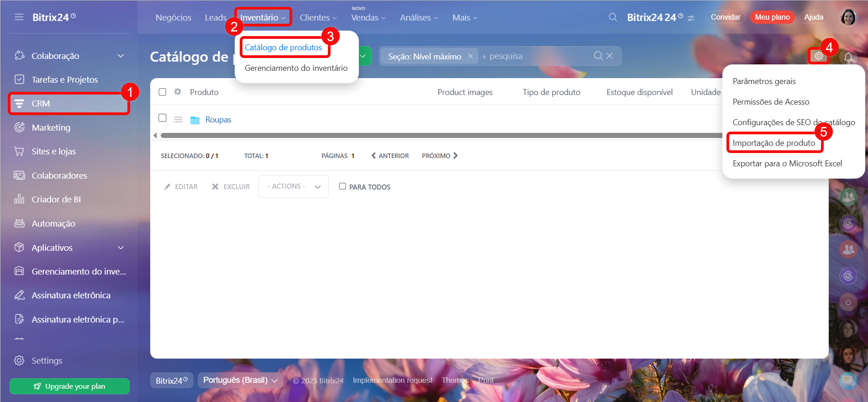Check the Roupas row checkbox

(x=163, y=118)
